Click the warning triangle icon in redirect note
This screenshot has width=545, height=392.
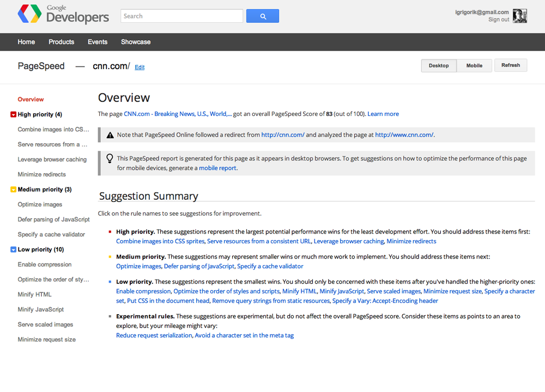(110, 135)
